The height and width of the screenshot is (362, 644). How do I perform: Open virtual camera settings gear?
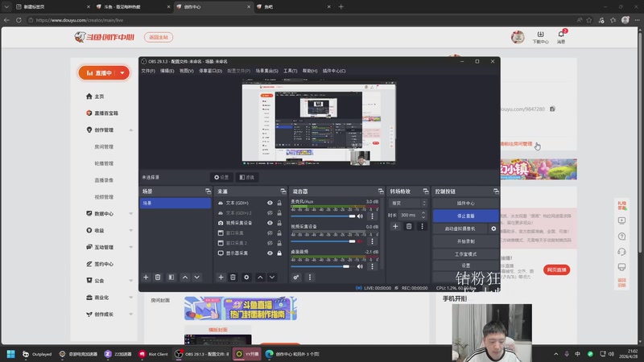point(493,228)
